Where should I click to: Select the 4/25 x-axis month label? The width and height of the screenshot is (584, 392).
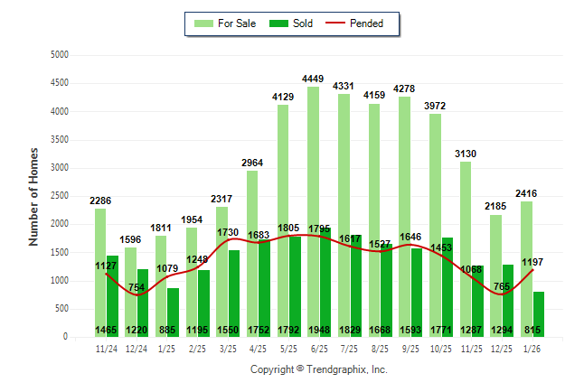tap(258, 348)
